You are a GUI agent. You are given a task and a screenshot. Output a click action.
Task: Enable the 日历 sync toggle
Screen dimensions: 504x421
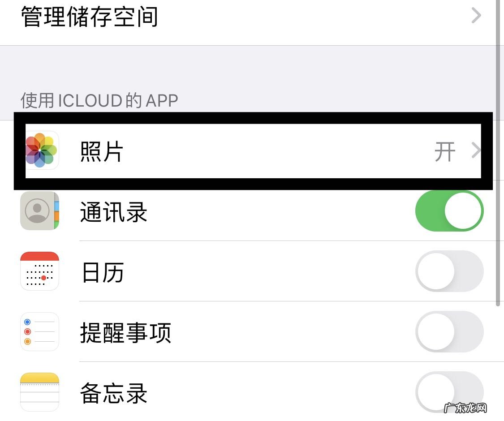click(x=449, y=271)
